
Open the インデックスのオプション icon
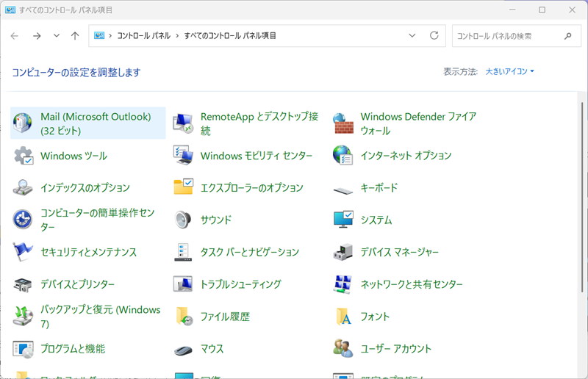tap(23, 187)
